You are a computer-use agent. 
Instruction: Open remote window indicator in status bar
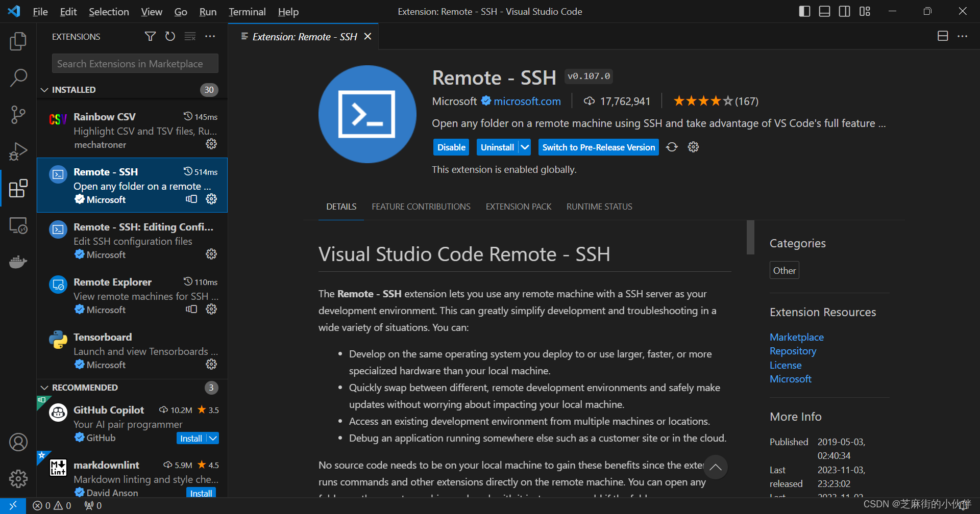pyautogui.click(x=13, y=505)
